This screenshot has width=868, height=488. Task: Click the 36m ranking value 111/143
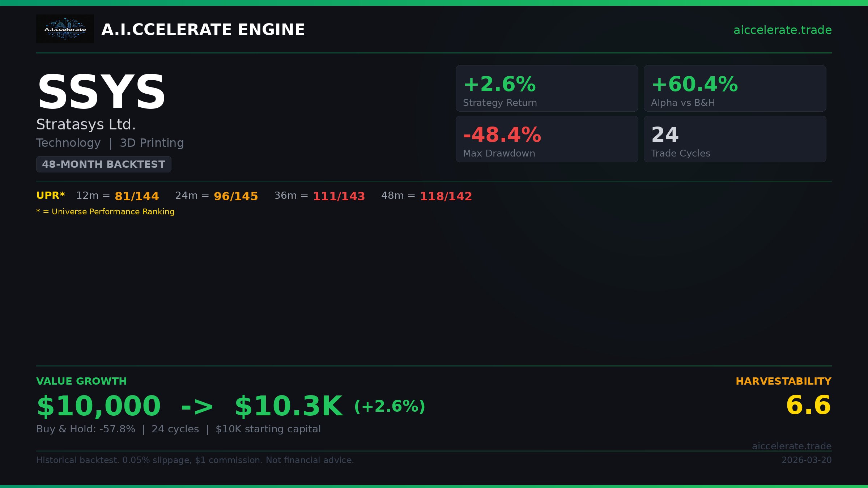(x=339, y=196)
